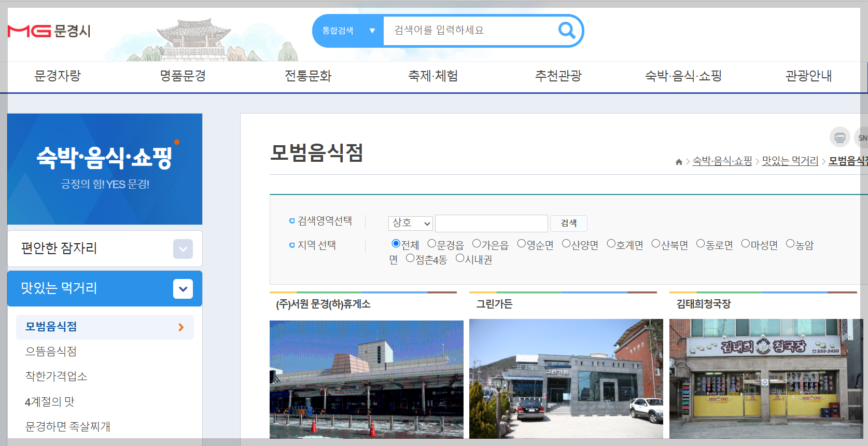Viewport: 868px width, 446px height.
Task: Click the printer icon
Action: pos(839,137)
